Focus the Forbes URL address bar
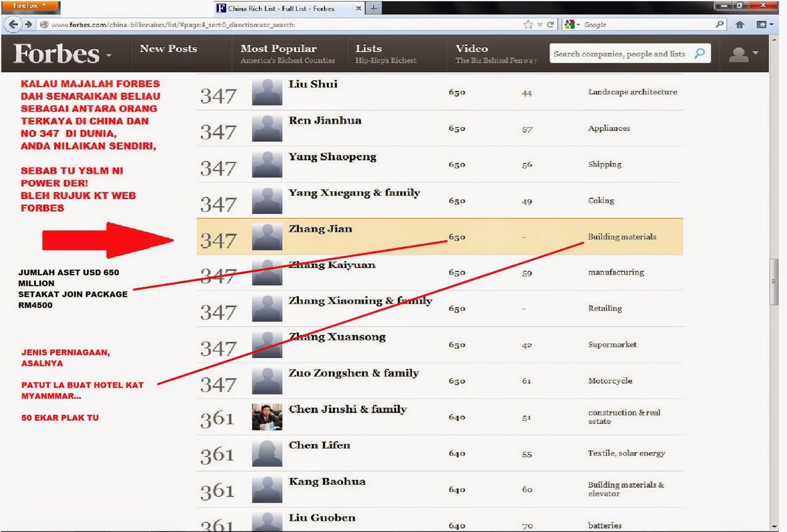 click(x=280, y=25)
